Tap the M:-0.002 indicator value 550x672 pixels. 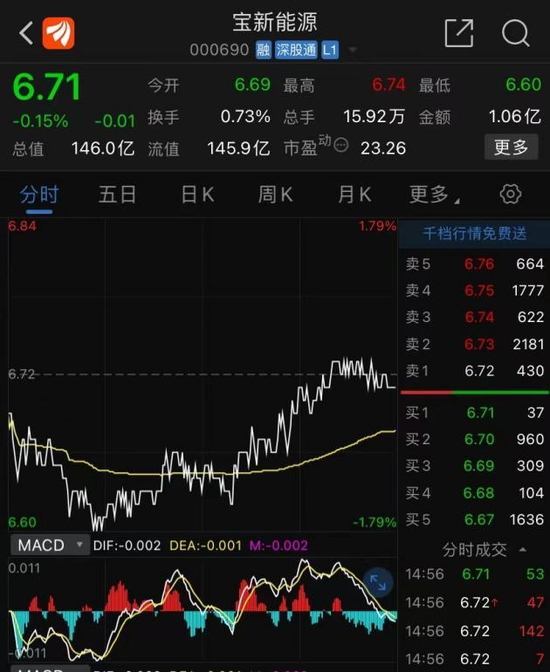[x=279, y=546]
